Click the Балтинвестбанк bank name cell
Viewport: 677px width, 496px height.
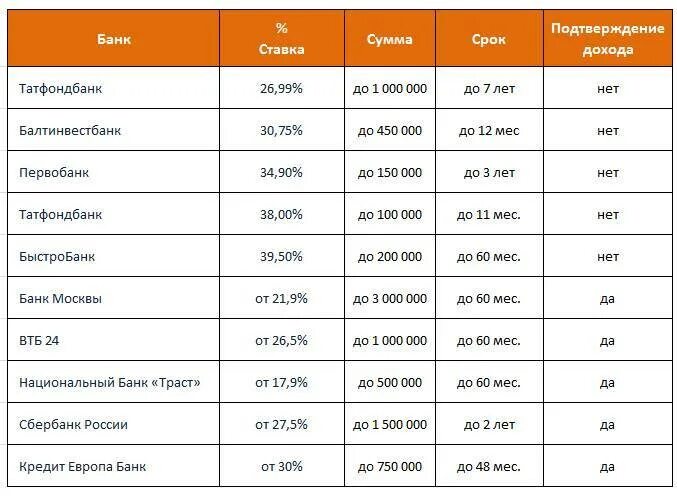click(71, 131)
